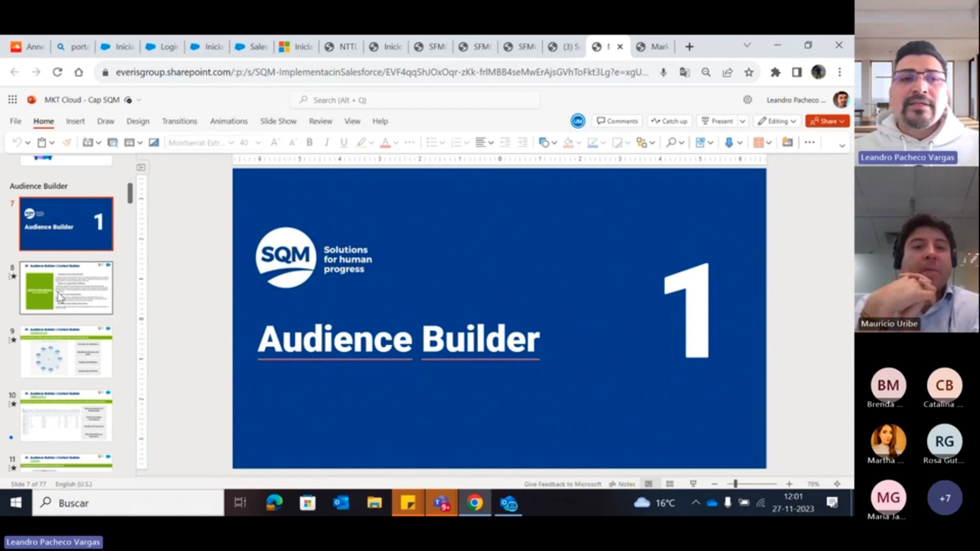Toggle Bold formatting
Viewport: 980px width, 551px height.
click(x=310, y=142)
